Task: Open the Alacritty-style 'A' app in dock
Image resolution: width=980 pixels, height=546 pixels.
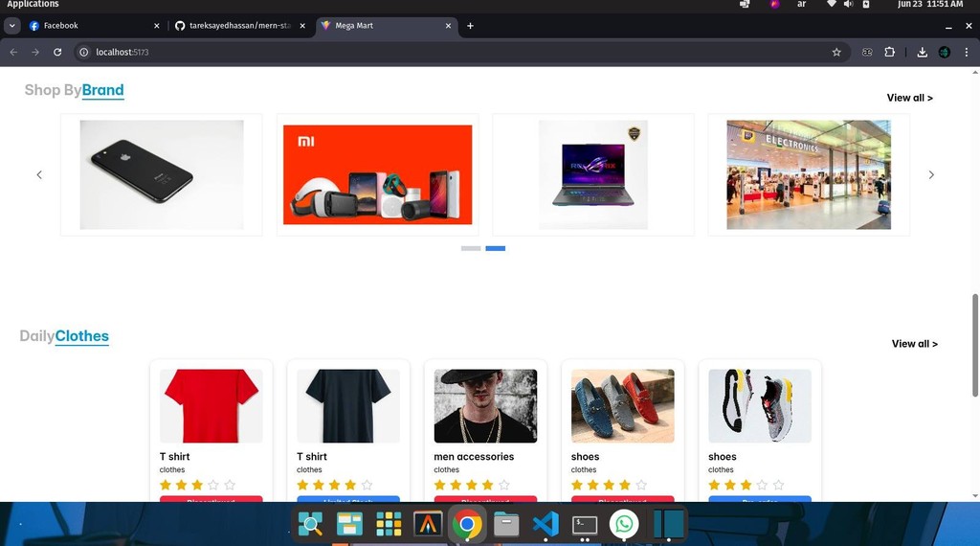Action: 428,524
